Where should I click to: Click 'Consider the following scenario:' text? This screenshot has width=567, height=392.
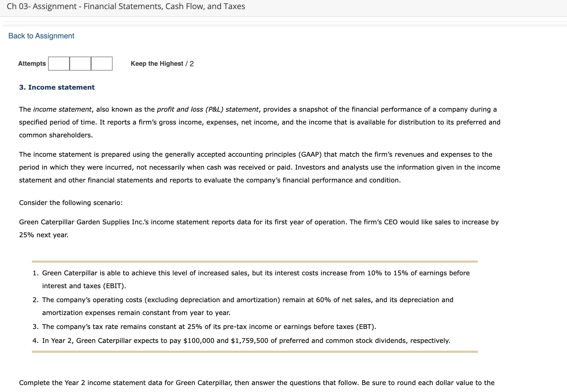71,203
